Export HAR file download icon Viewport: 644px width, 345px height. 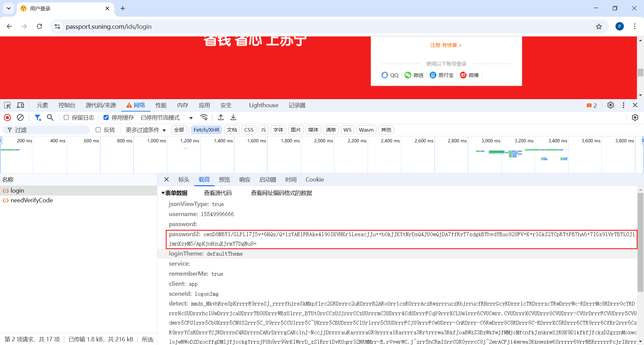[x=233, y=118]
